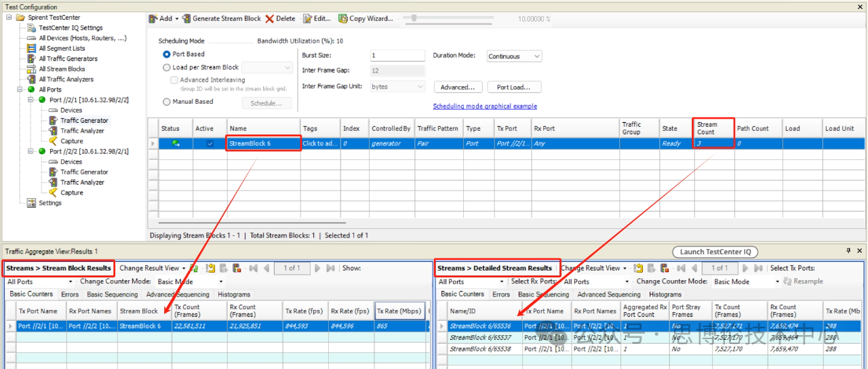Viewport: 868px width, 369px height.
Task: Open the Add dropdown arrow
Action: pyautogui.click(x=178, y=18)
